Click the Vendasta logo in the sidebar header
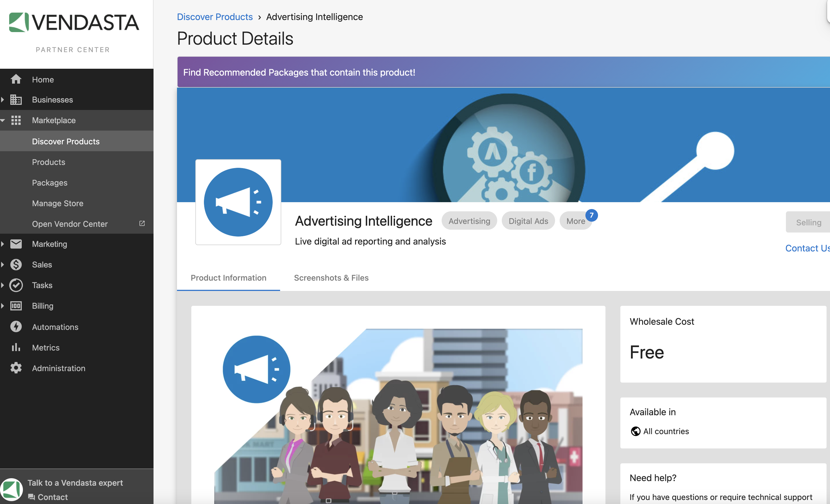The image size is (830, 504). (74, 22)
